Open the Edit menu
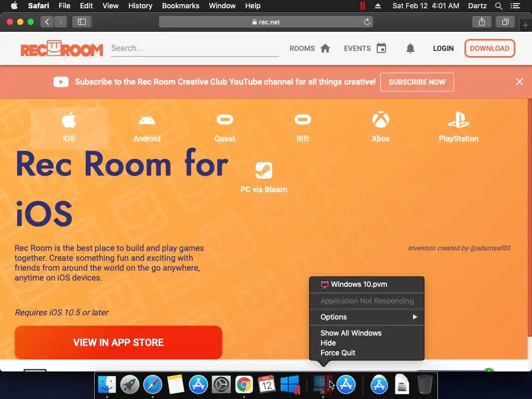This screenshot has width=532, height=399. click(x=86, y=6)
